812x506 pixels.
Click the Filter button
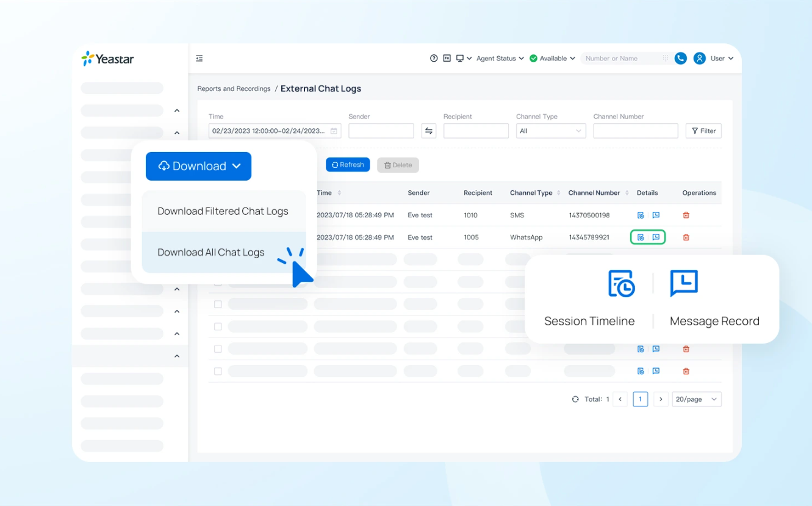pos(703,131)
